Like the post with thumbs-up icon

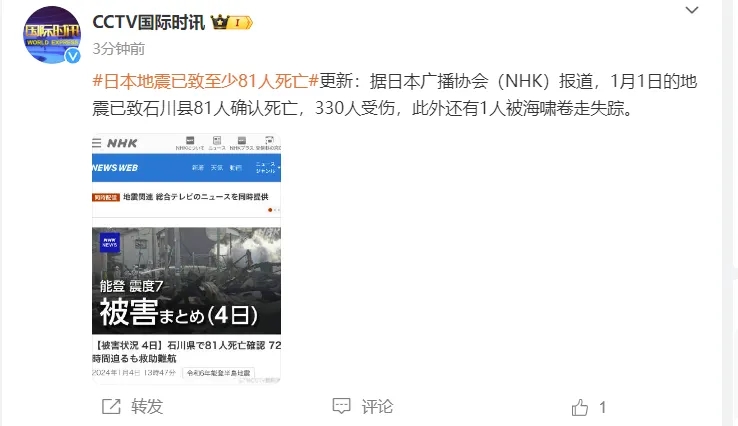(579, 407)
